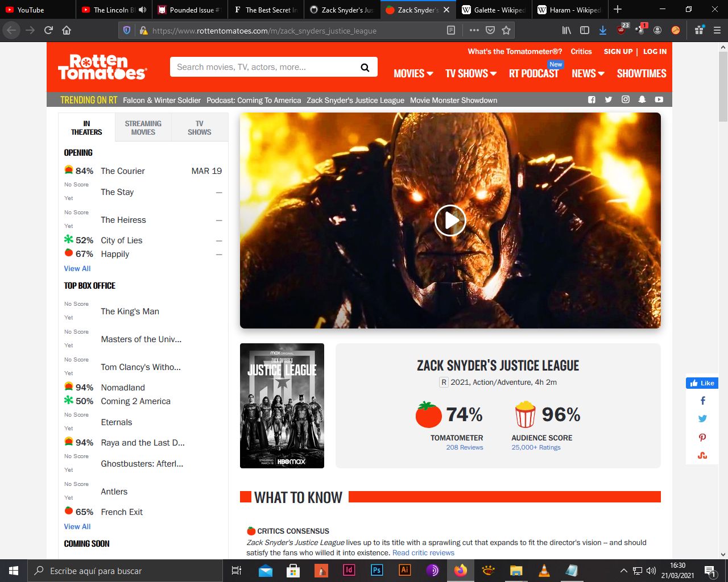Open 25,000+ Ratings link
The width and height of the screenshot is (728, 582).
click(536, 447)
